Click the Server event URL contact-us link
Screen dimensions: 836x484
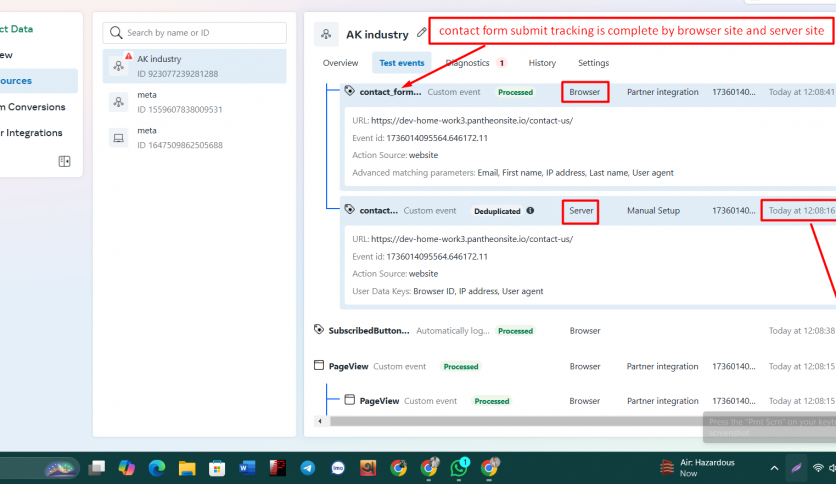(472, 239)
